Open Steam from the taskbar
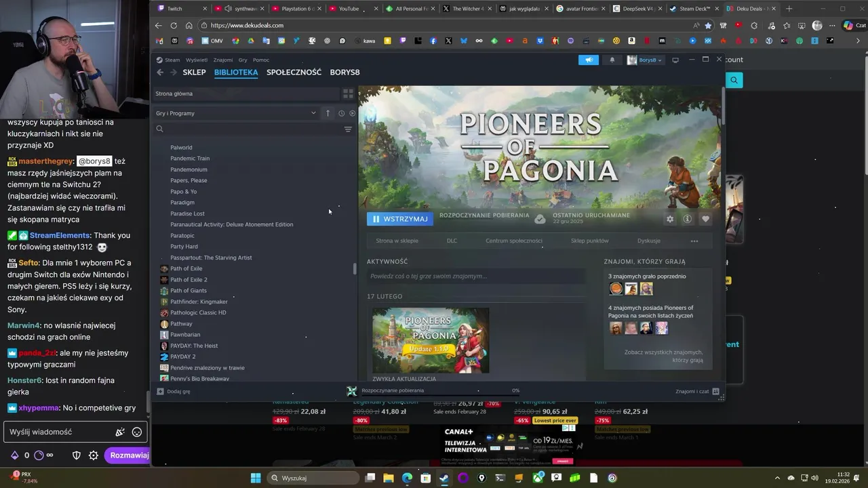This screenshot has height=488, width=868. [x=443, y=478]
